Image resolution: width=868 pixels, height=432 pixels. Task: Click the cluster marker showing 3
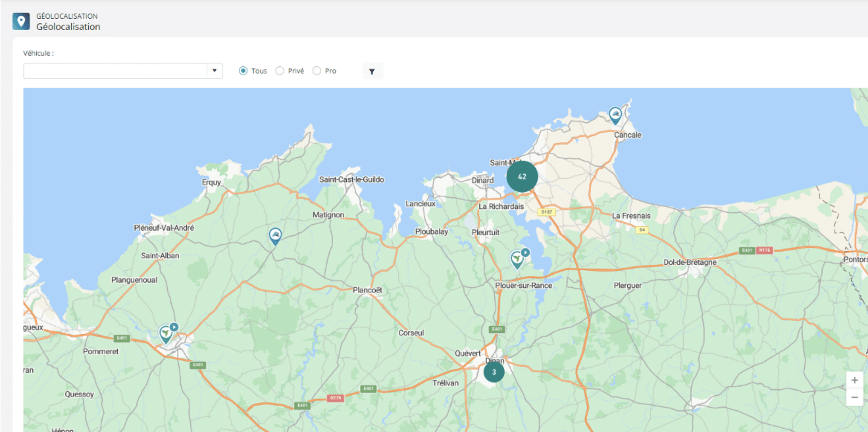pyautogui.click(x=494, y=372)
